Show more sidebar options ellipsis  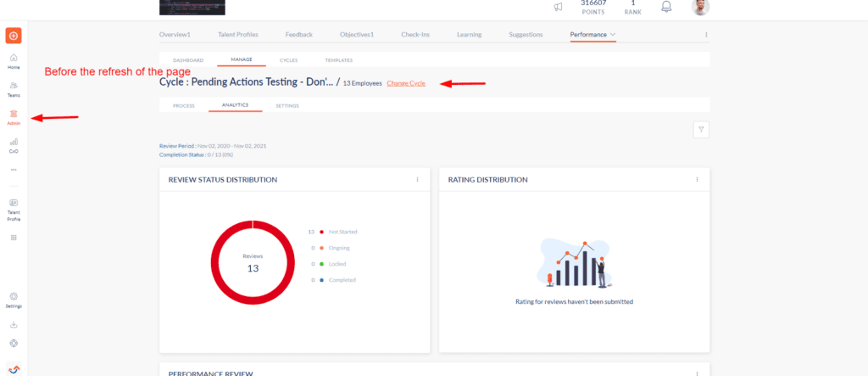click(x=14, y=170)
